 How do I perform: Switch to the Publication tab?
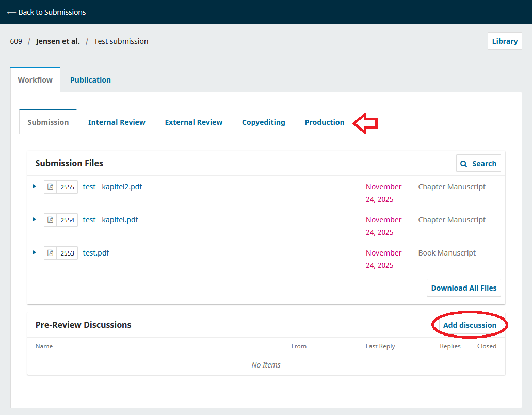click(90, 79)
